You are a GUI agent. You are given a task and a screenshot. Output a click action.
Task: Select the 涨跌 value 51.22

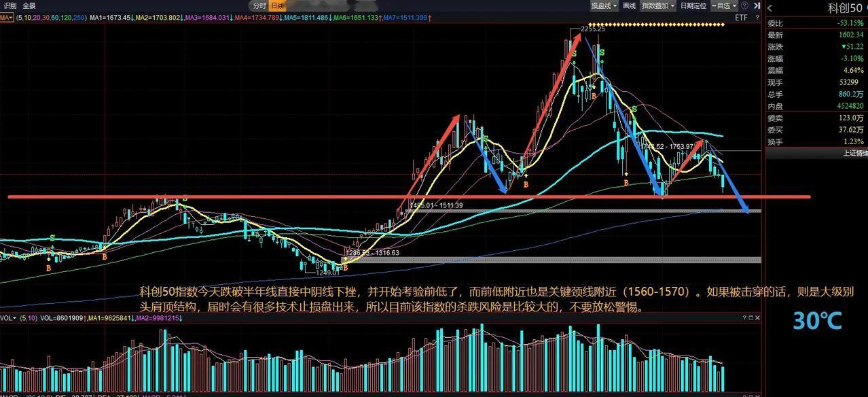[852, 46]
